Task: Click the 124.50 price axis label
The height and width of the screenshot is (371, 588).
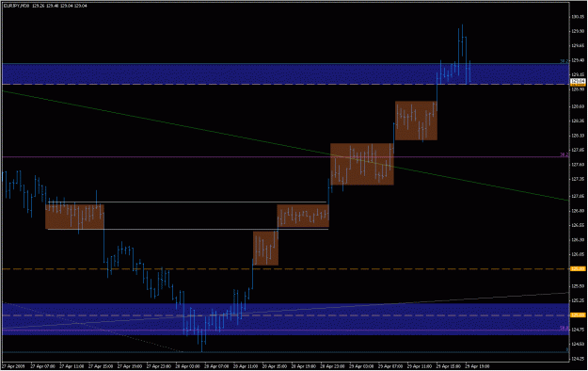Action: pos(578,344)
